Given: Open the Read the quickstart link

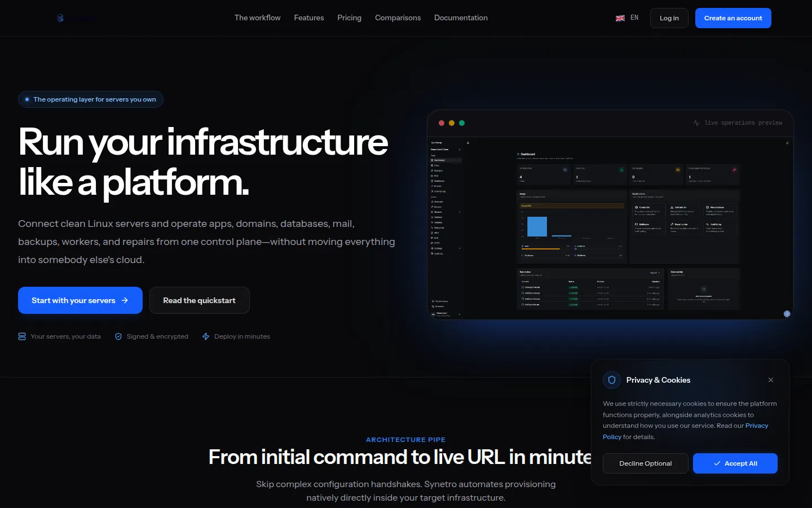Looking at the screenshot, I should pyautogui.click(x=200, y=300).
